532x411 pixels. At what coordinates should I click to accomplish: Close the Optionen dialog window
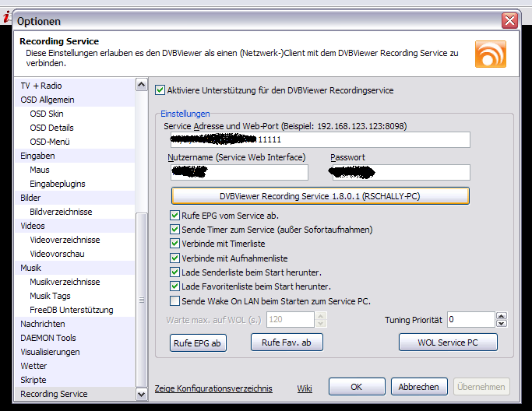tap(509, 21)
